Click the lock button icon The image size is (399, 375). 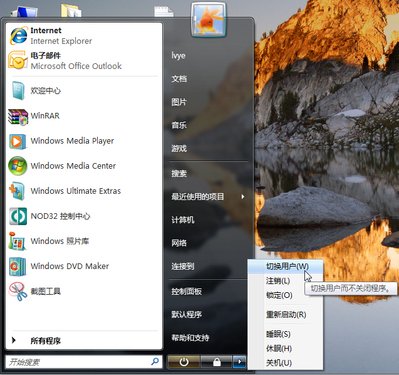click(x=217, y=362)
